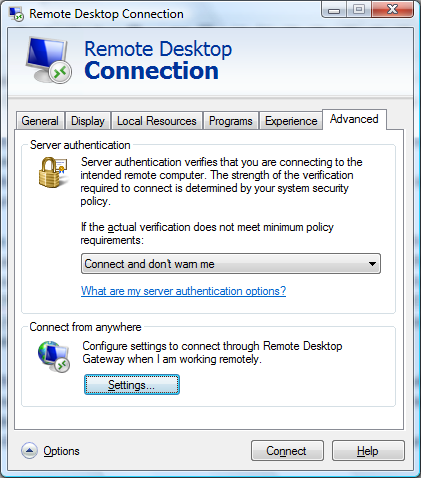This screenshot has height=478, width=421.
Task: Click the large monitor banner icon
Action: click(49, 60)
